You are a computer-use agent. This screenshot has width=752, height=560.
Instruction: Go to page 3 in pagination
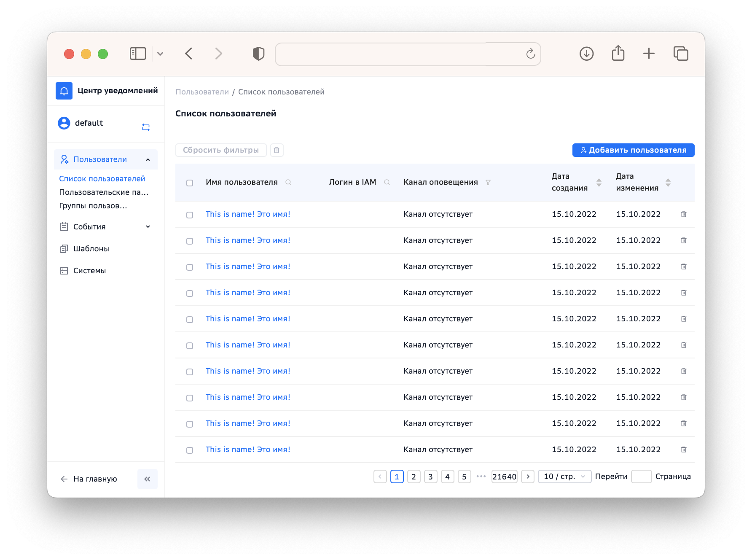click(431, 477)
